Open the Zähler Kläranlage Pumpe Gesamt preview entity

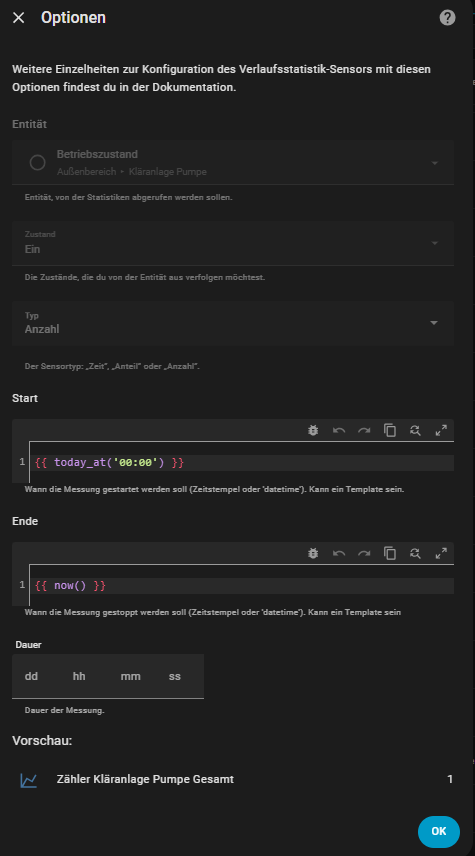point(233,780)
